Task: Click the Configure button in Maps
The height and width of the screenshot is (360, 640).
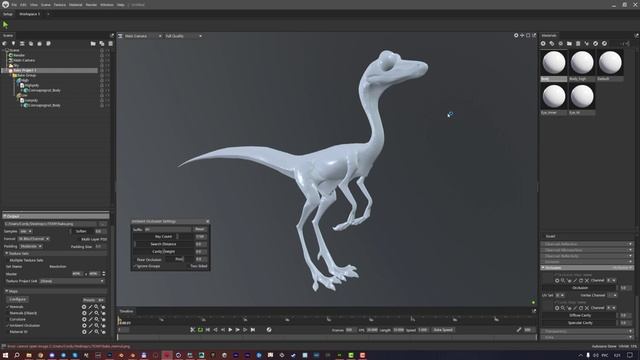Action: [x=18, y=300]
